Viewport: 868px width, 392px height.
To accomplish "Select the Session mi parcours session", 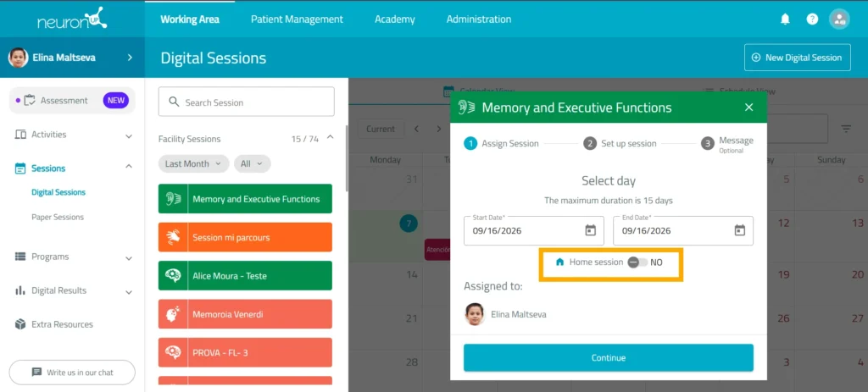I will point(245,237).
